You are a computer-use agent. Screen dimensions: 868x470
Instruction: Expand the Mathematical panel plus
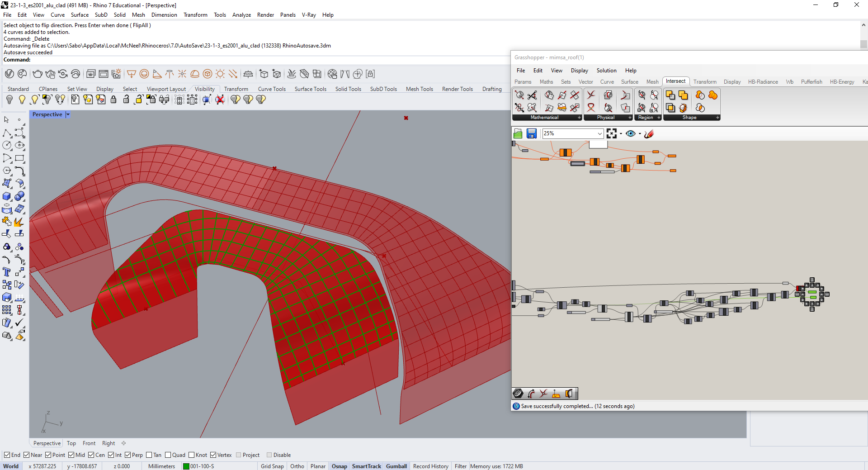[580, 118]
